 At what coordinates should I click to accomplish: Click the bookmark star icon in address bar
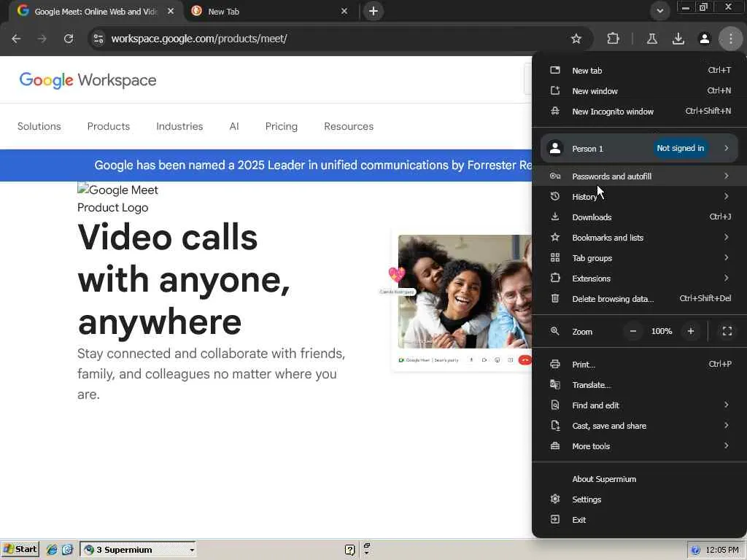click(x=576, y=39)
